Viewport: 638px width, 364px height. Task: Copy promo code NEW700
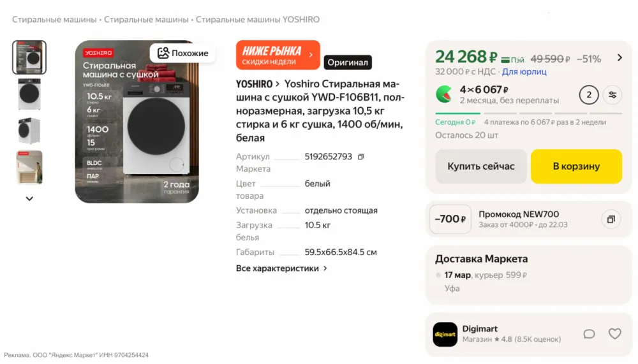coord(611,219)
